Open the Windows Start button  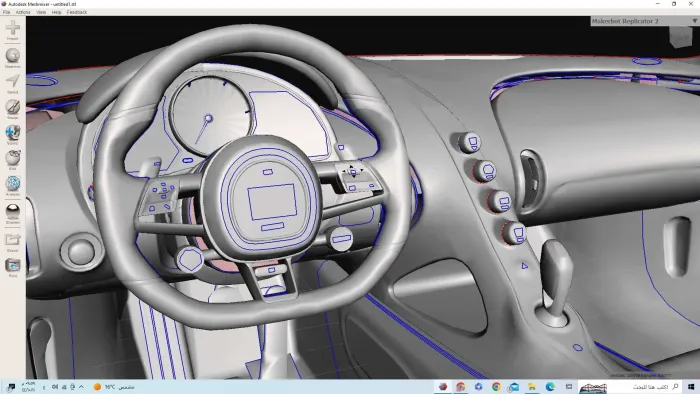[x=691, y=387]
